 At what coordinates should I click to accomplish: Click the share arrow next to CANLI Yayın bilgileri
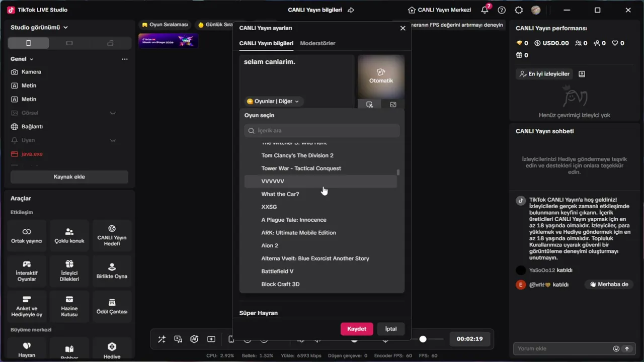[x=351, y=10]
